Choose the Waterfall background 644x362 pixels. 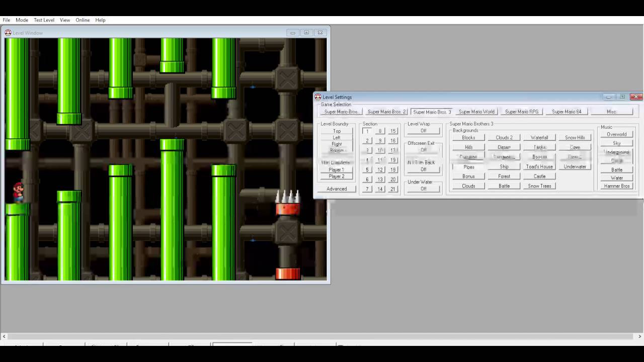(x=539, y=137)
